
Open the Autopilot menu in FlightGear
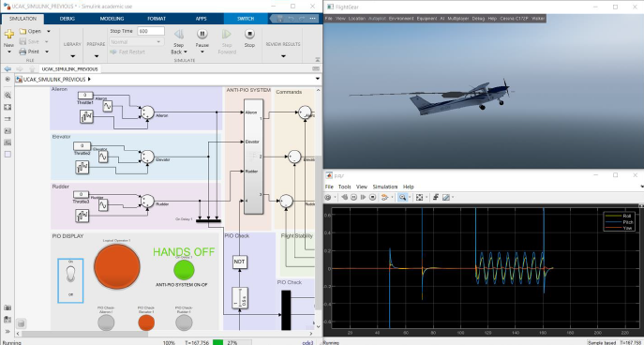coord(377,19)
